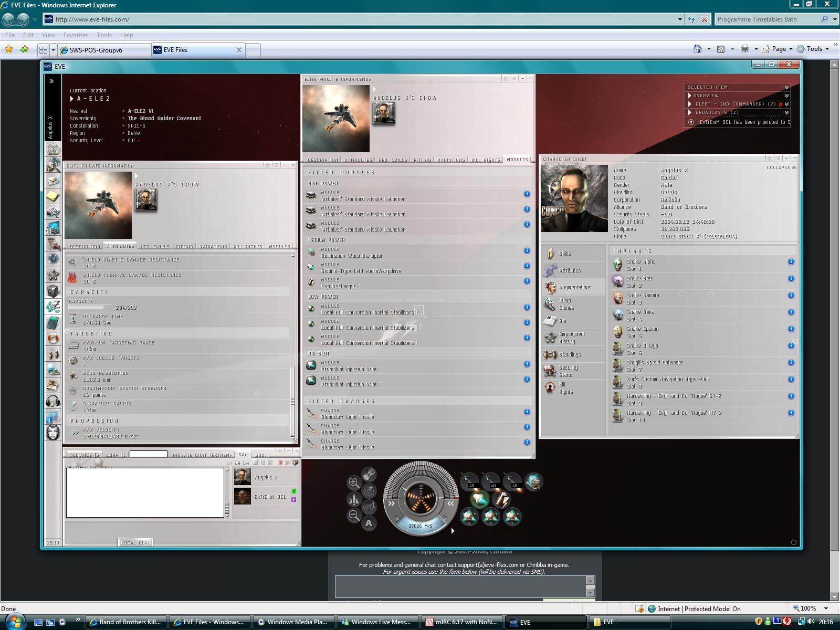The height and width of the screenshot is (630, 840).
Task: Expand the Neocom sidebar double arrow
Action: tap(51, 81)
